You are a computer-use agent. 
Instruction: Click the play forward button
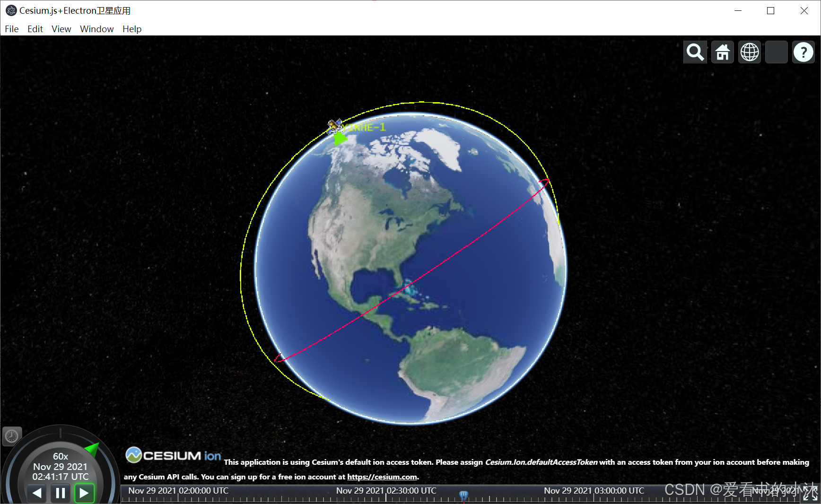pos(84,493)
